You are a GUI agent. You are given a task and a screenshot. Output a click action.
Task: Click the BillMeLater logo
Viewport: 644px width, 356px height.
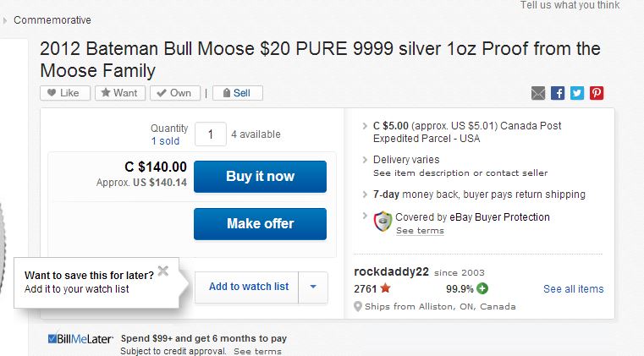click(x=80, y=339)
